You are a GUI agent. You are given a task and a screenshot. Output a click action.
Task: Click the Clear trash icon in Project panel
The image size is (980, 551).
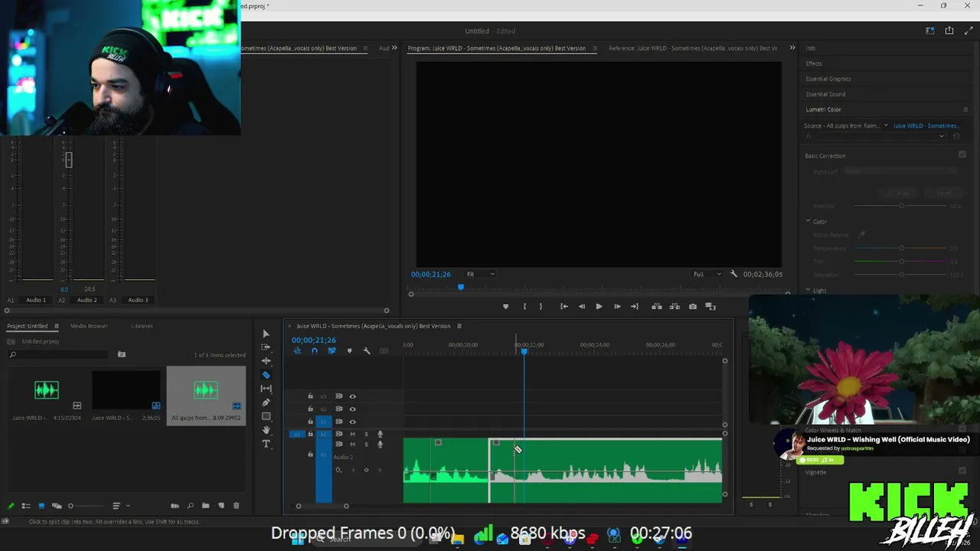(236, 506)
